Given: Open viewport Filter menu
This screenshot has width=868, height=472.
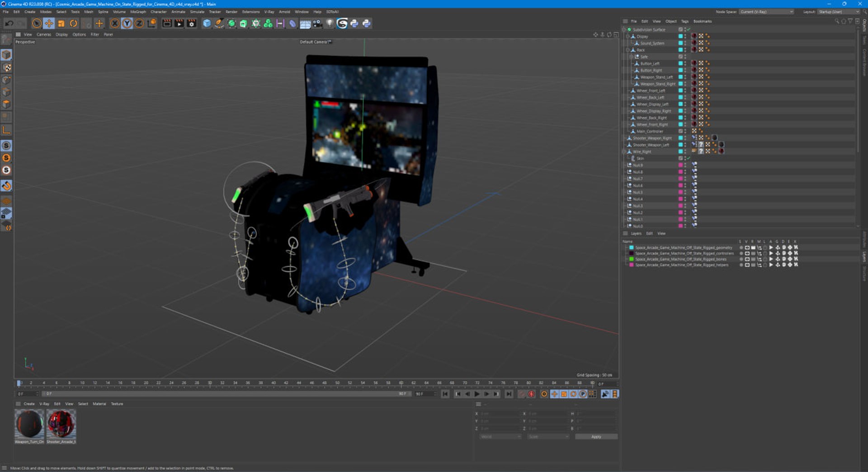Looking at the screenshot, I should coord(94,34).
